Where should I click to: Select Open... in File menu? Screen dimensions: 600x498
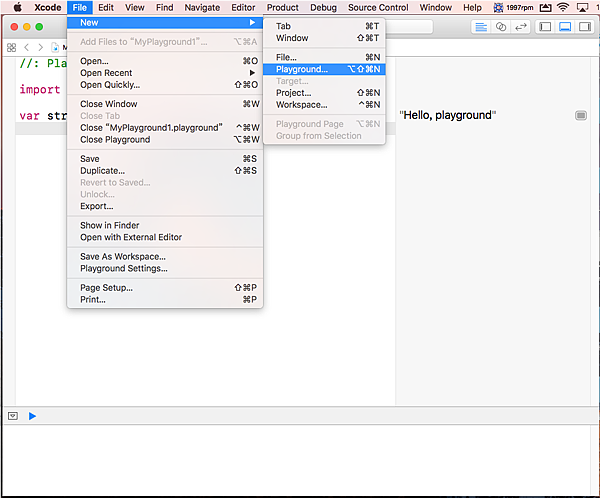(165, 61)
